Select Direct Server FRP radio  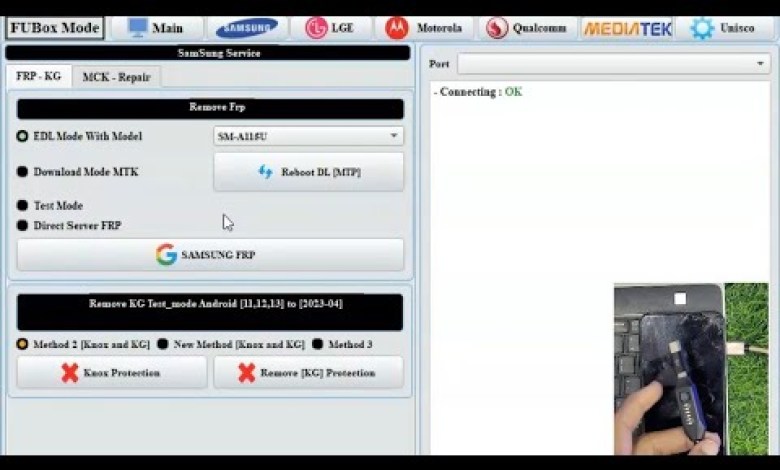[x=22, y=225]
